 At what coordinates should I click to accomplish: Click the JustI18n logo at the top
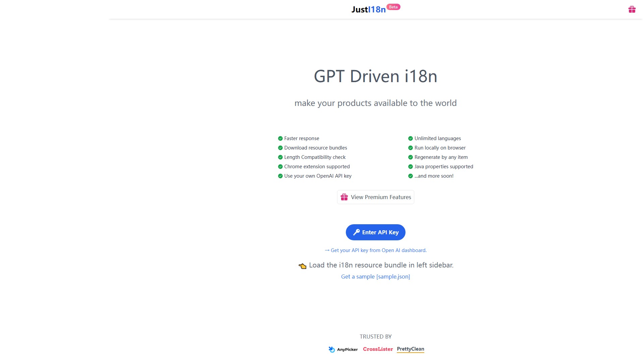tap(368, 9)
